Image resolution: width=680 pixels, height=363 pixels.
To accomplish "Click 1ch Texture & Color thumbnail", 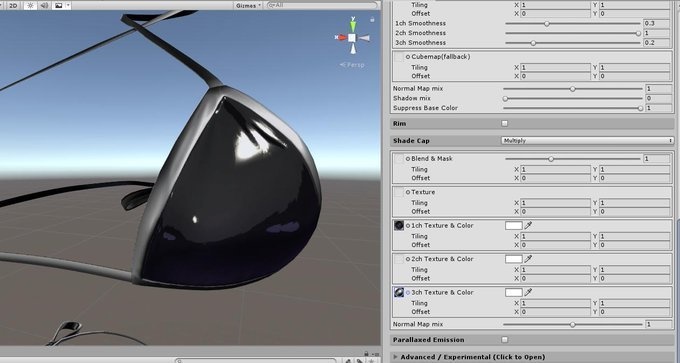I will pyautogui.click(x=399, y=226).
